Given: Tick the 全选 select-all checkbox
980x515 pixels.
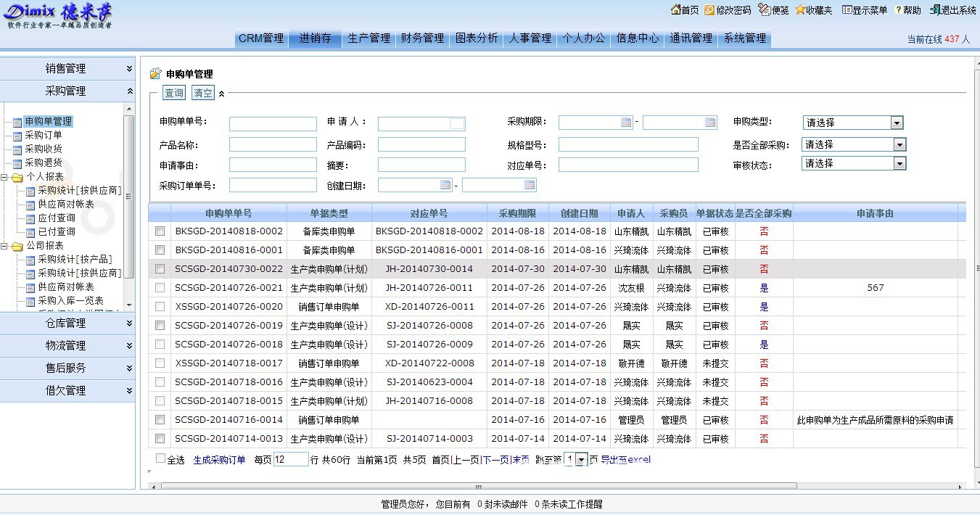Looking at the screenshot, I should 160,458.
